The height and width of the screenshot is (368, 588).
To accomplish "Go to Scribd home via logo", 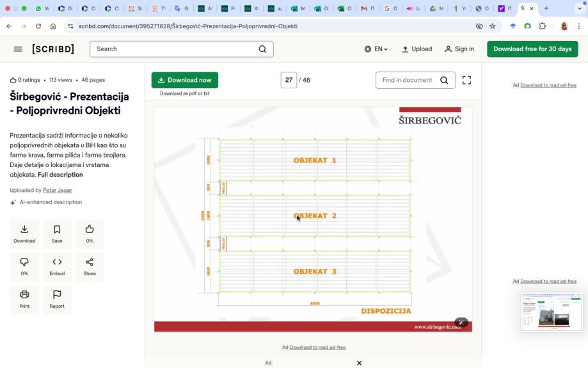I will [53, 49].
